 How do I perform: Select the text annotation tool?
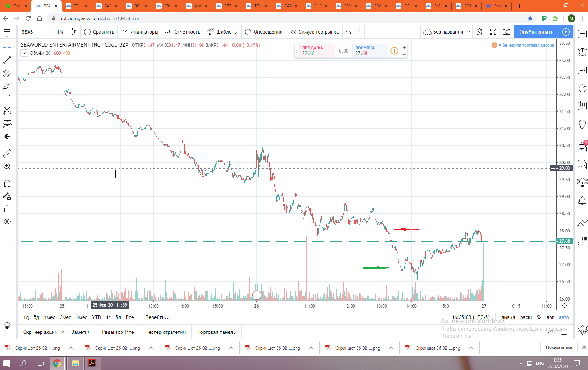7,98
